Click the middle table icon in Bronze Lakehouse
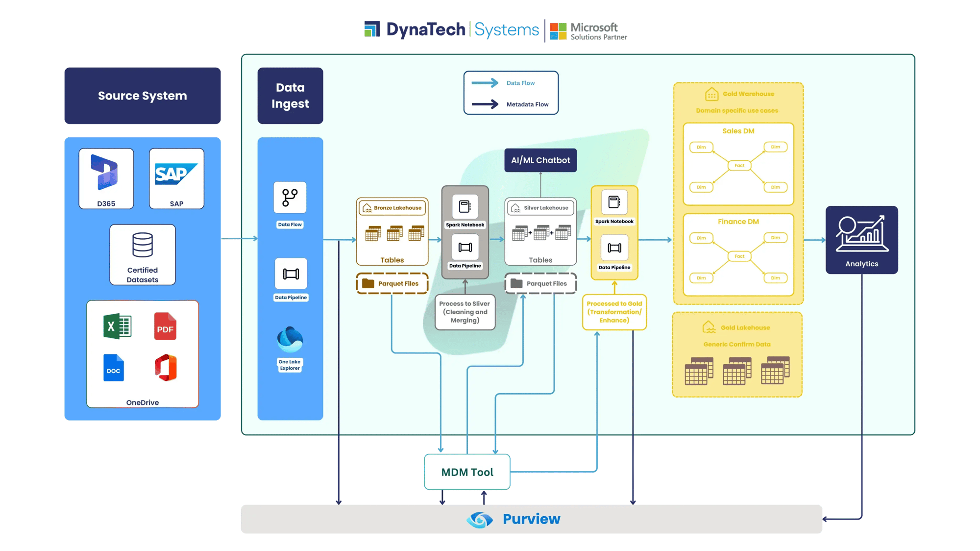This screenshot has width=980, height=551. tap(394, 233)
